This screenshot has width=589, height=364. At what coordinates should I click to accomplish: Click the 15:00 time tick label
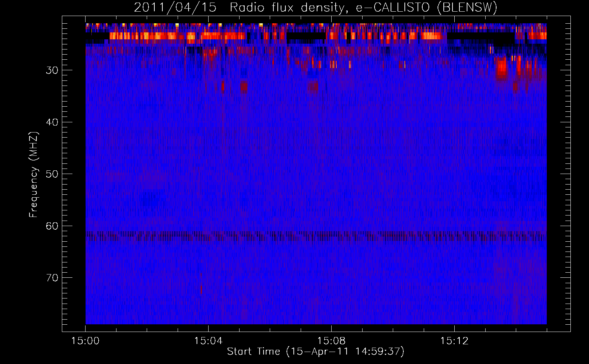(x=85, y=341)
